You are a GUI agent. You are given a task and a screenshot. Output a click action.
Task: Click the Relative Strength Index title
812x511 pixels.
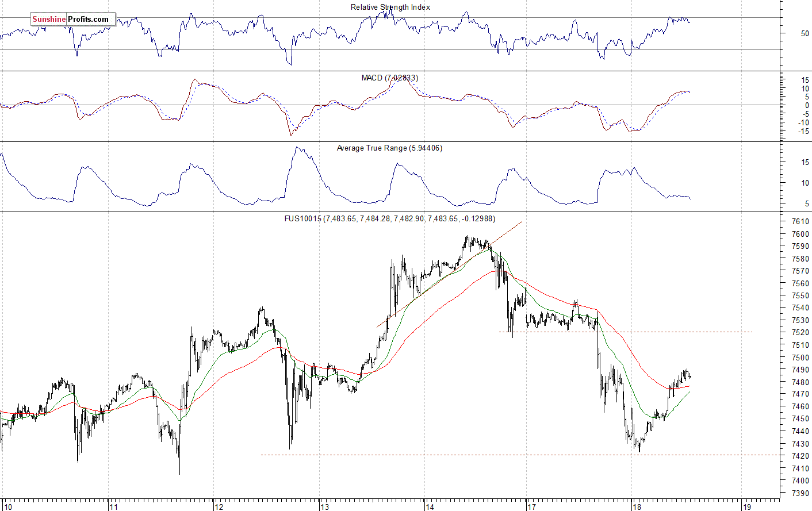[390, 7]
